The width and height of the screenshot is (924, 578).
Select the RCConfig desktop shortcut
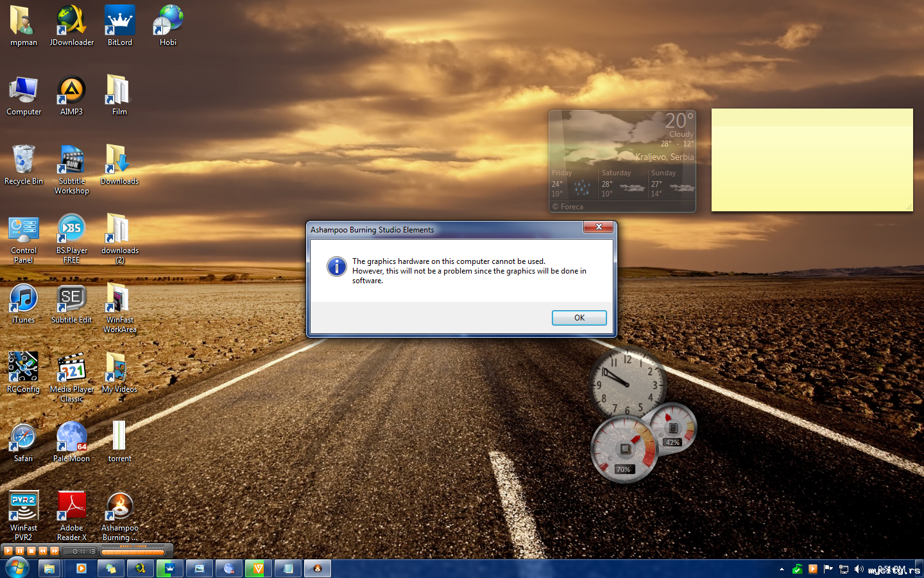pyautogui.click(x=24, y=373)
